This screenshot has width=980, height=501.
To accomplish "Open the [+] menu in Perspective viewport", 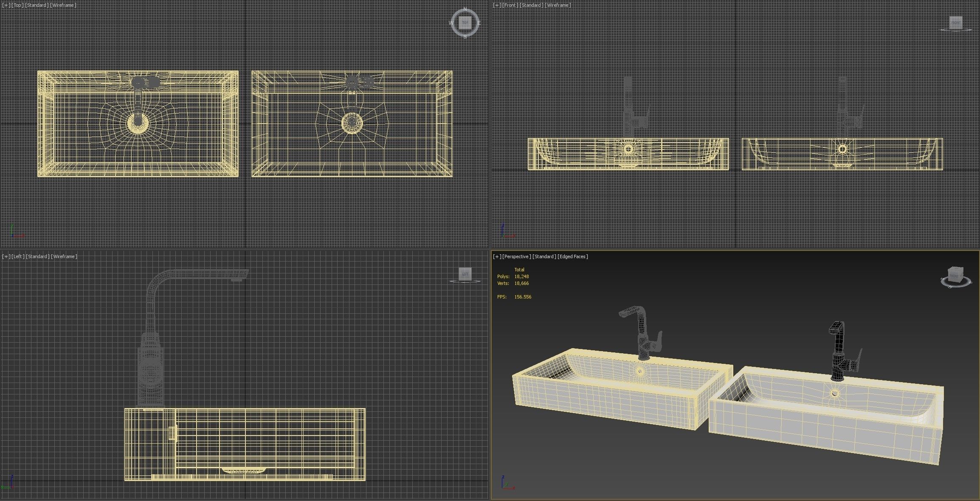I will point(497,256).
